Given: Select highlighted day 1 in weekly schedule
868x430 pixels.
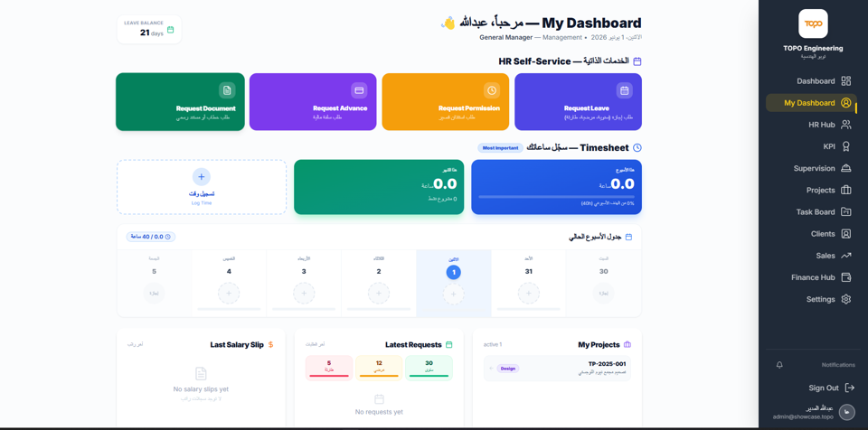Looking at the screenshot, I should click(453, 272).
